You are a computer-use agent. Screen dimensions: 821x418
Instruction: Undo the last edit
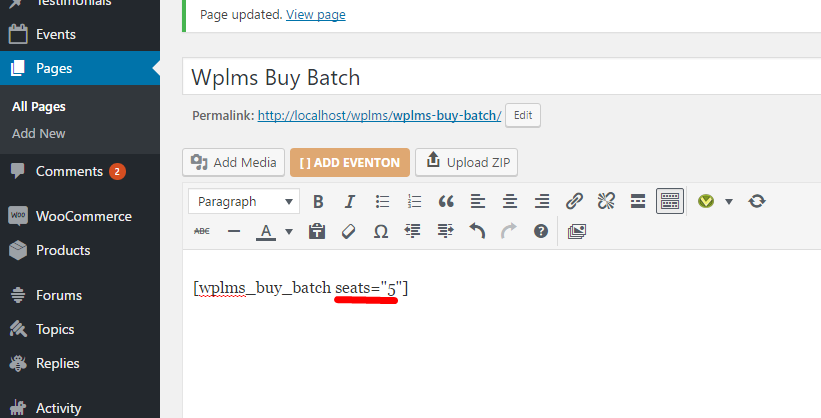(x=477, y=231)
